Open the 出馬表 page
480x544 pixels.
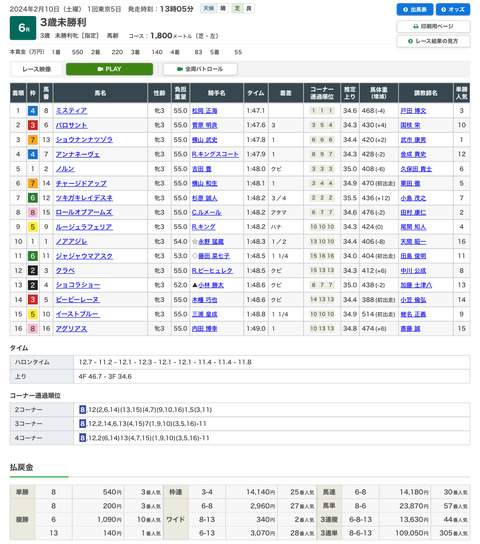point(415,9)
